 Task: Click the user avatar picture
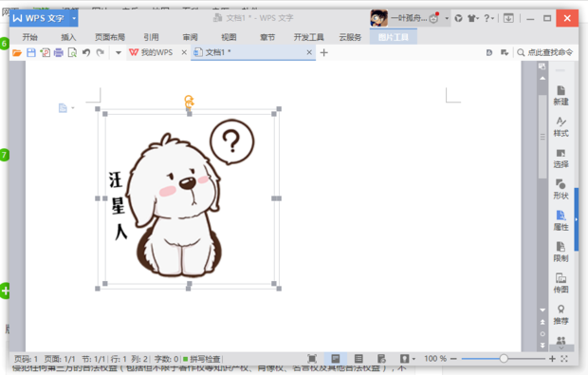tap(378, 18)
